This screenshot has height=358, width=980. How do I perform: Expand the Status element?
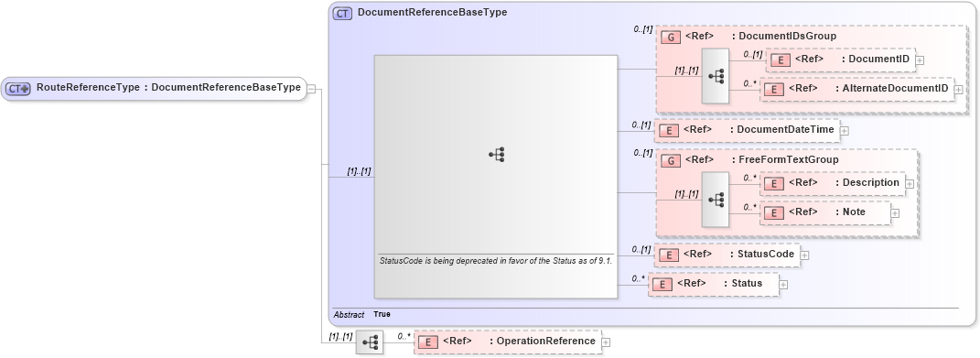(x=783, y=285)
